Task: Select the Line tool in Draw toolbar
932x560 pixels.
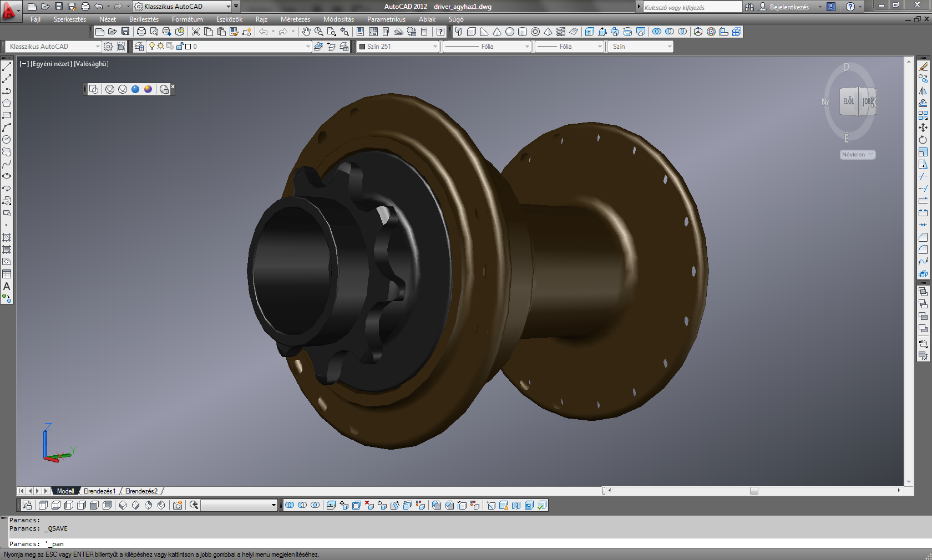Action: point(7,67)
